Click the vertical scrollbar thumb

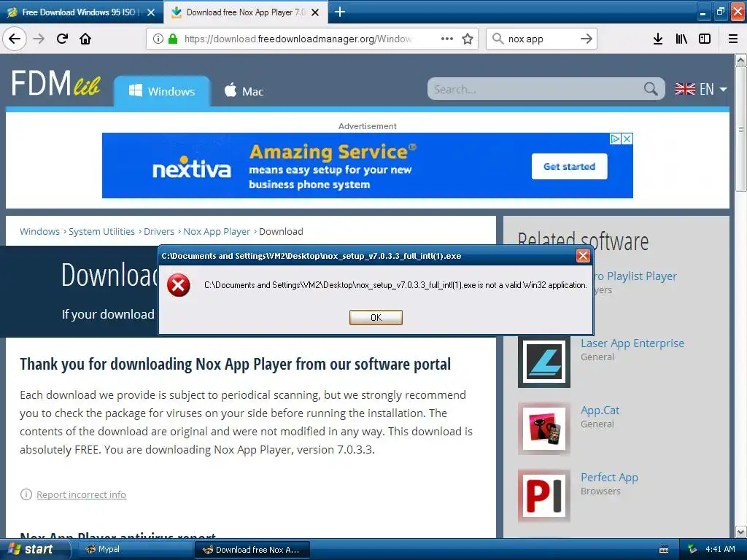[741, 129]
